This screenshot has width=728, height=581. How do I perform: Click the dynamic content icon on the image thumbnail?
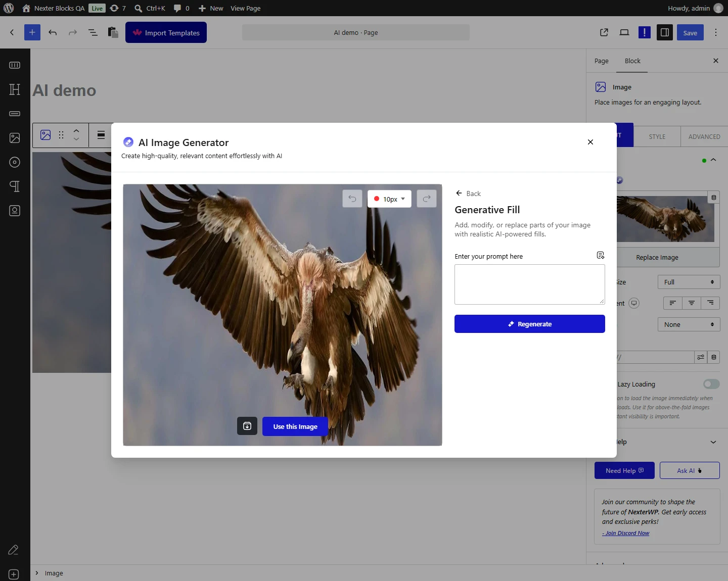(714, 197)
